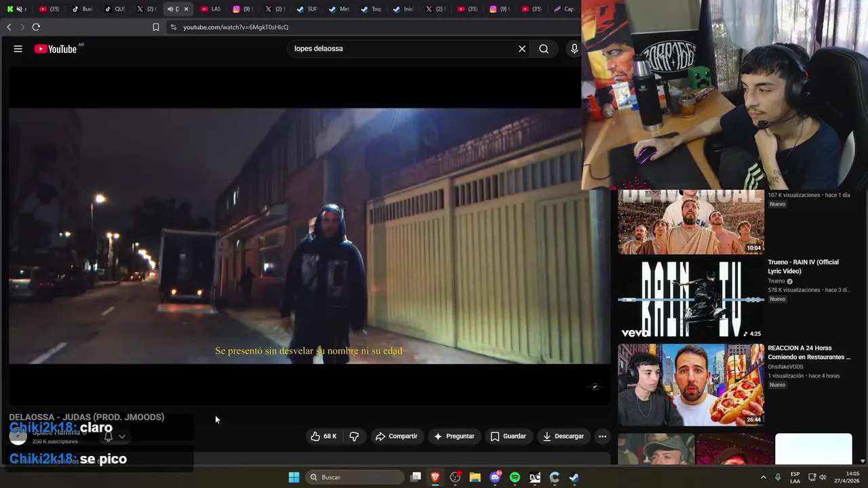Image resolution: width=868 pixels, height=488 pixels.
Task: Open Task View on the taskbar
Action: tap(416, 477)
